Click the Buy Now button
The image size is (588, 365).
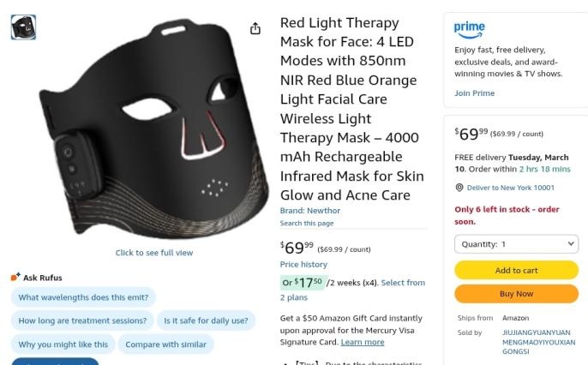tap(516, 294)
